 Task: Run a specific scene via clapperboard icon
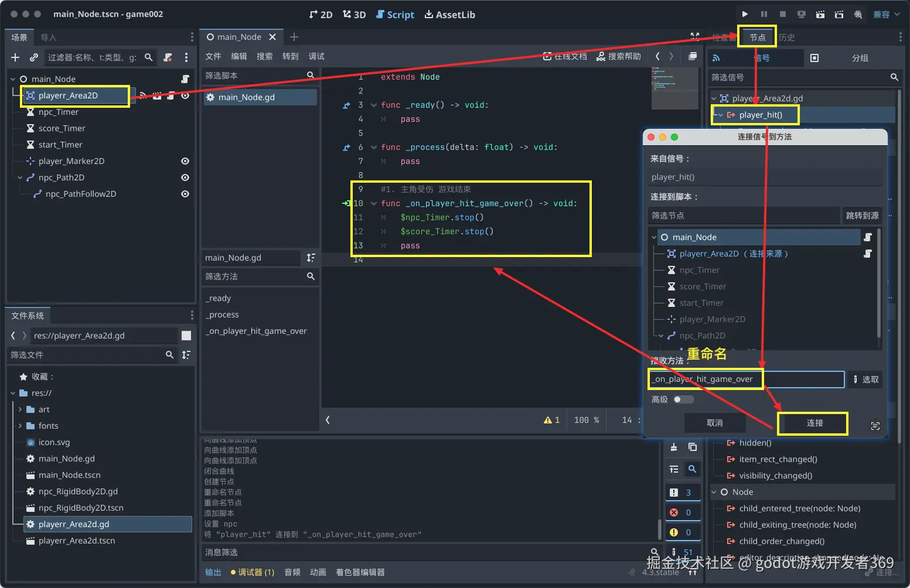[x=839, y=14]
